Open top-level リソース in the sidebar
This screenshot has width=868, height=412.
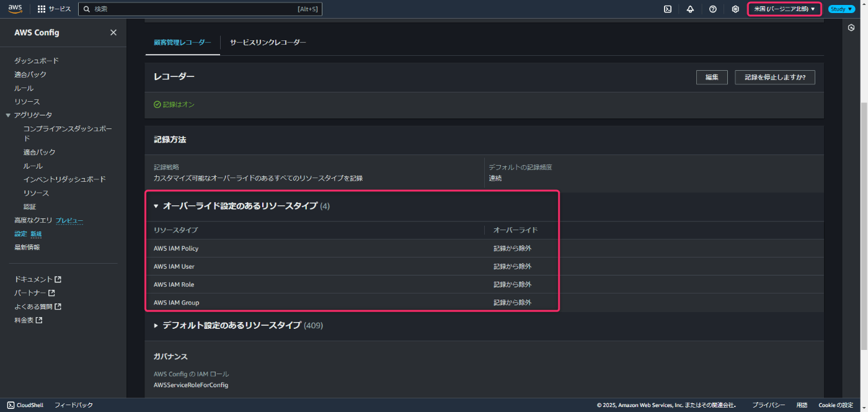pyautogui.click(x=27, y=102)
